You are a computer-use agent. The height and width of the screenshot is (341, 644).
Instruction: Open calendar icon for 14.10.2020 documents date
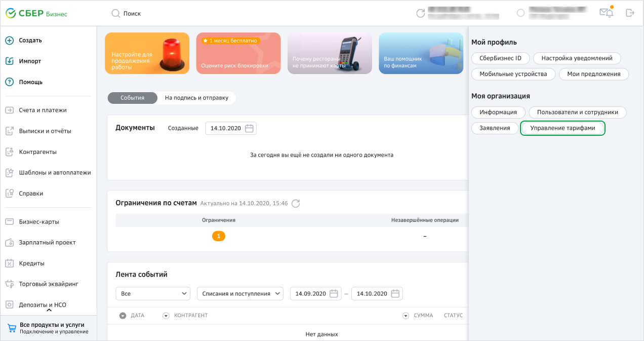click(249, 128)
